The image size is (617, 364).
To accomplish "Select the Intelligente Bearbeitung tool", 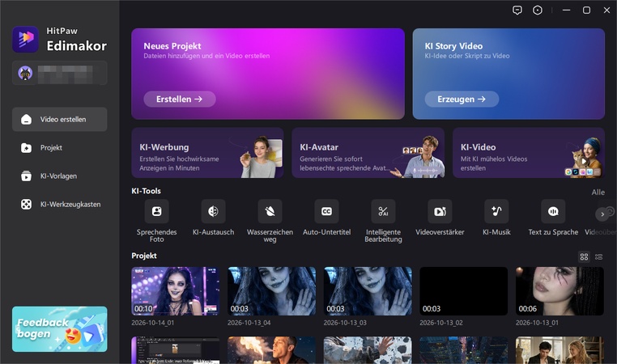I will [383, 211].
